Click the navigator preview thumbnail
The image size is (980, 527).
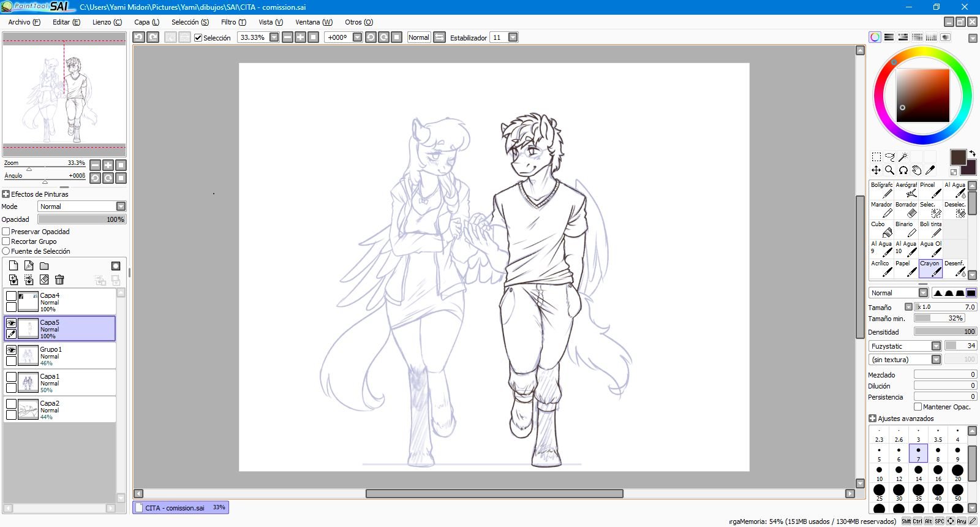coord(64,94)
